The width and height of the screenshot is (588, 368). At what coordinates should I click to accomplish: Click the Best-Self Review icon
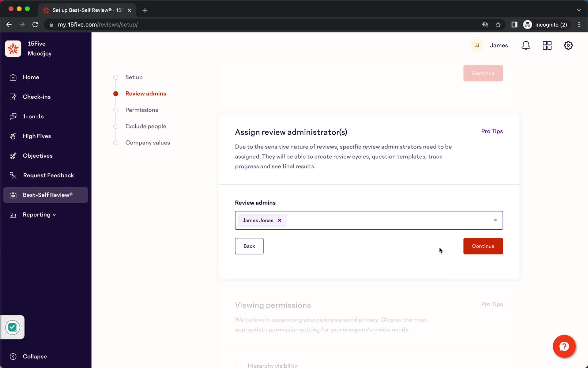(13, 195)
